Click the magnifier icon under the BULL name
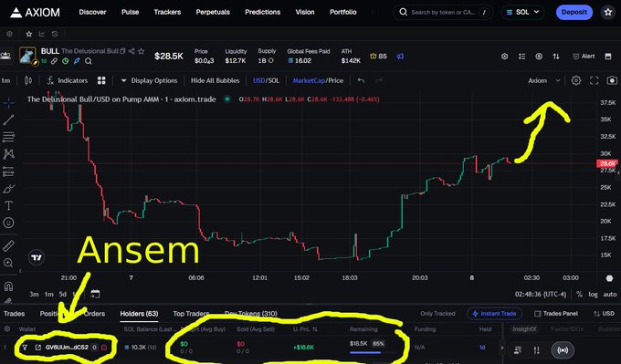Screen dimensions: 621x364 point(89,61)
